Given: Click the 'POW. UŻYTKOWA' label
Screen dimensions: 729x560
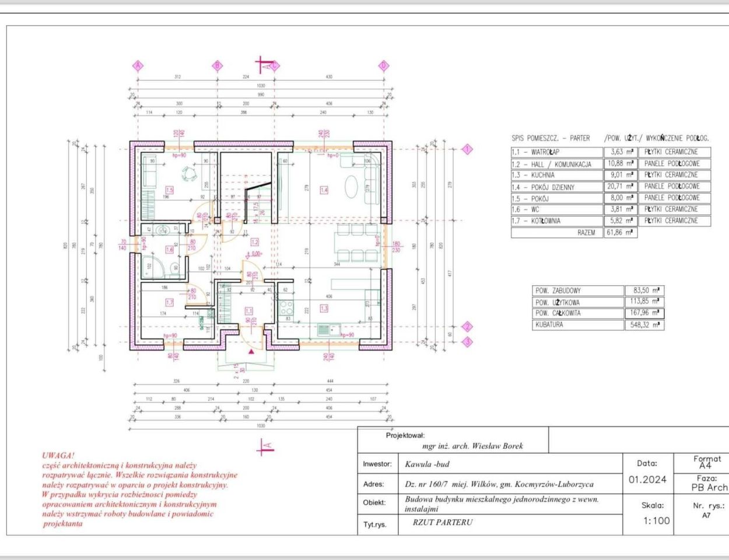Looking at the screenshot, I should click(558, 302).
